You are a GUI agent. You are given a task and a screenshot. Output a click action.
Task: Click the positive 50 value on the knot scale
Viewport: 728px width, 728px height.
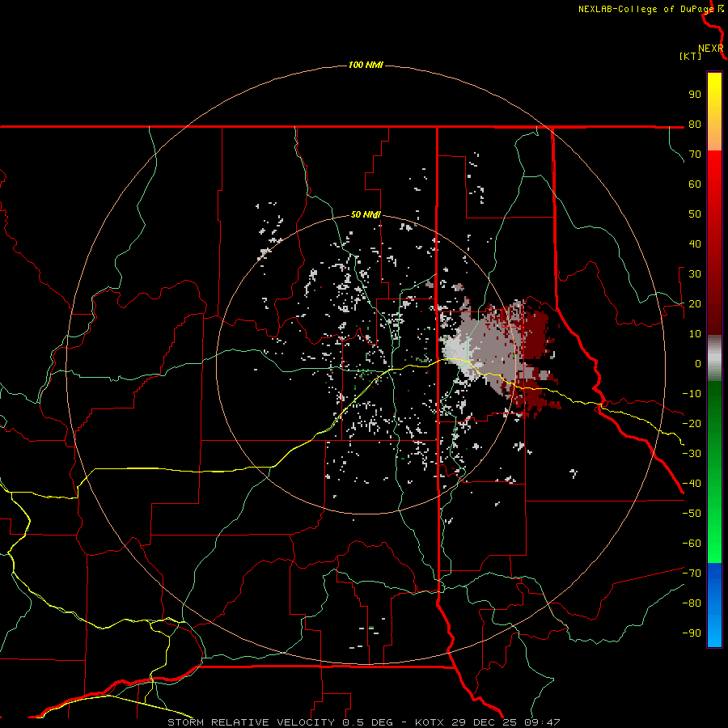pyautogui.click(x=695, y=214)
